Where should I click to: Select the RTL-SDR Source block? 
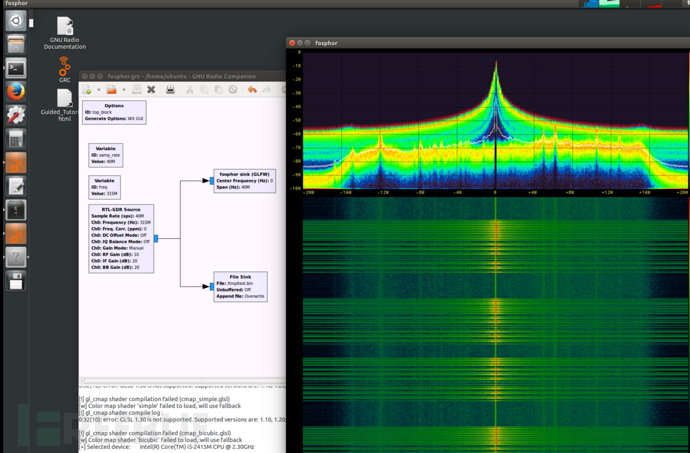pyautogui.click(x=120, y=238)
